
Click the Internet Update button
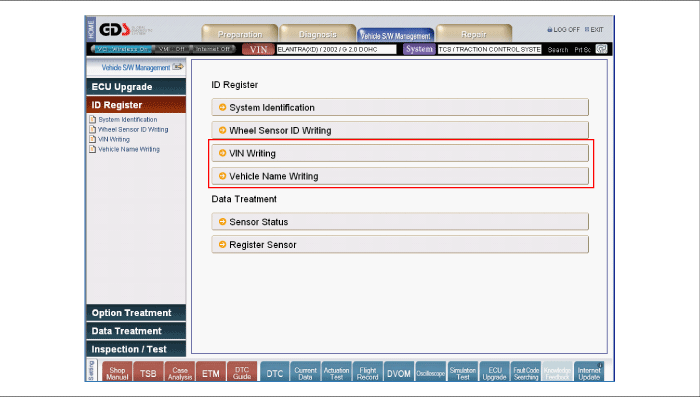click(x=589, y=372)
